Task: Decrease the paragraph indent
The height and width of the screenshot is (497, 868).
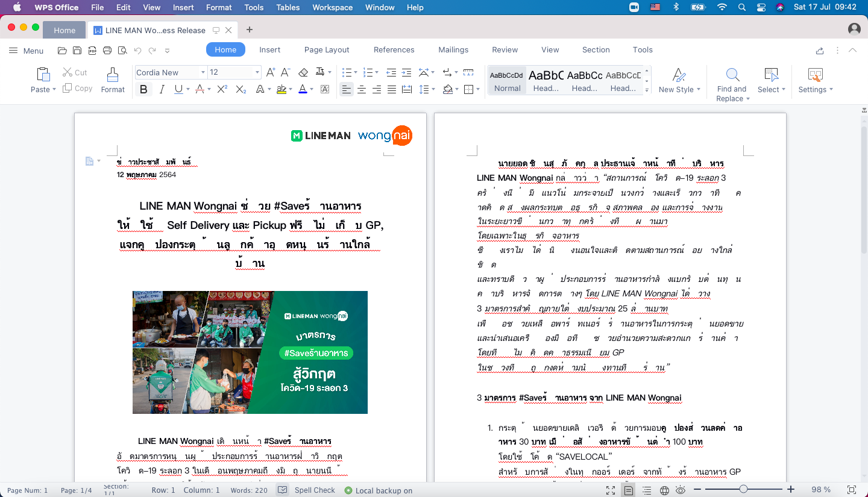Action: [x=391, y=72]
